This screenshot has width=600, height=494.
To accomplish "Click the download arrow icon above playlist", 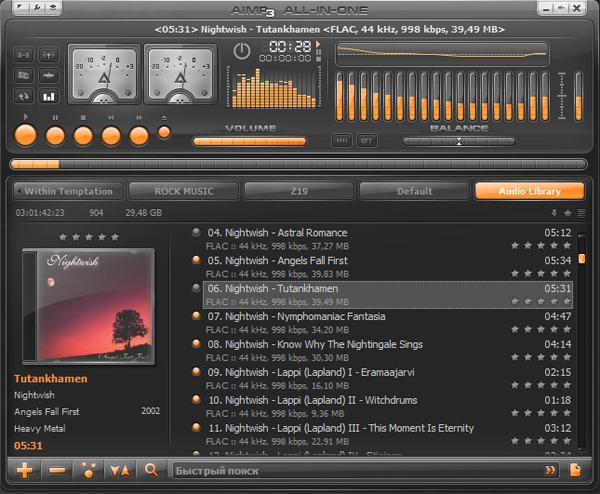I will pos(554,212).
